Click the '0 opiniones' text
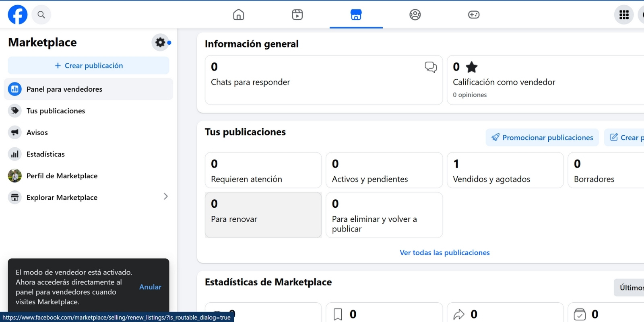 coord(470,95)
